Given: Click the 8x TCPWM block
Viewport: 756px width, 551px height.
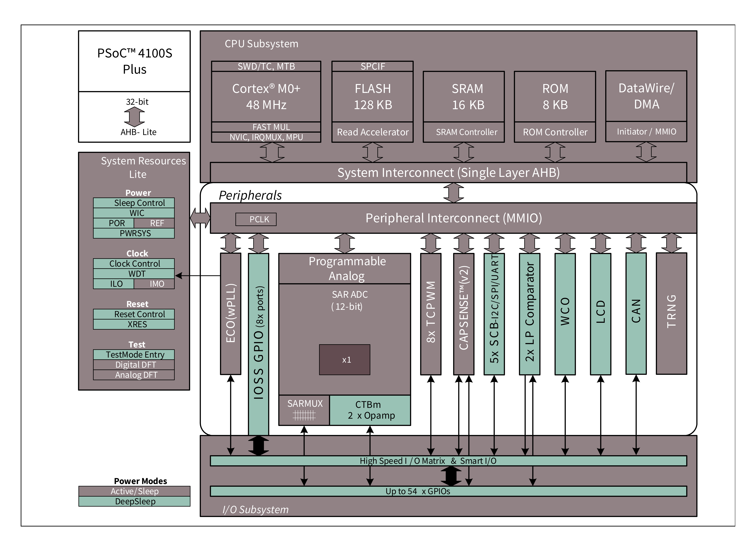Looking at the screenshot, I should click(431, 314).
